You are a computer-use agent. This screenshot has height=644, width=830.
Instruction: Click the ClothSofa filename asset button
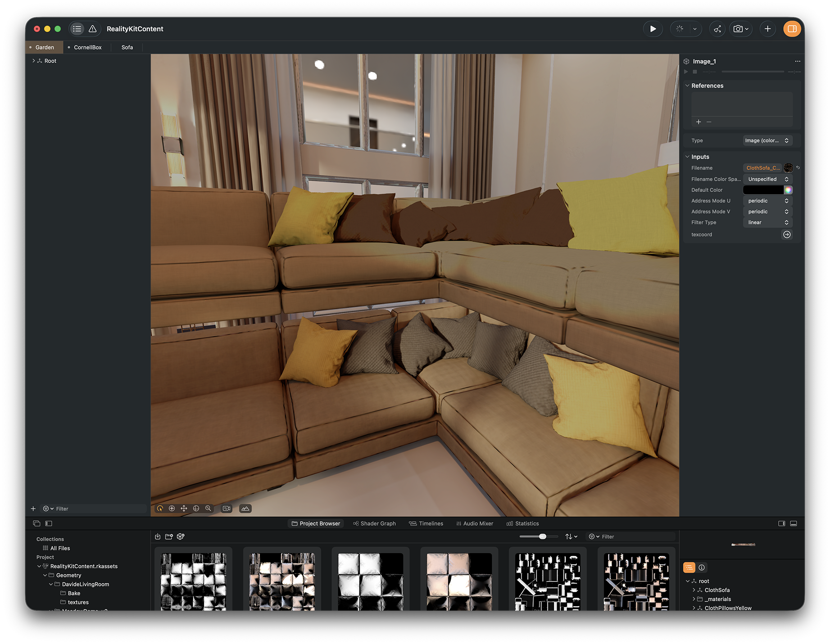(762, 168)
